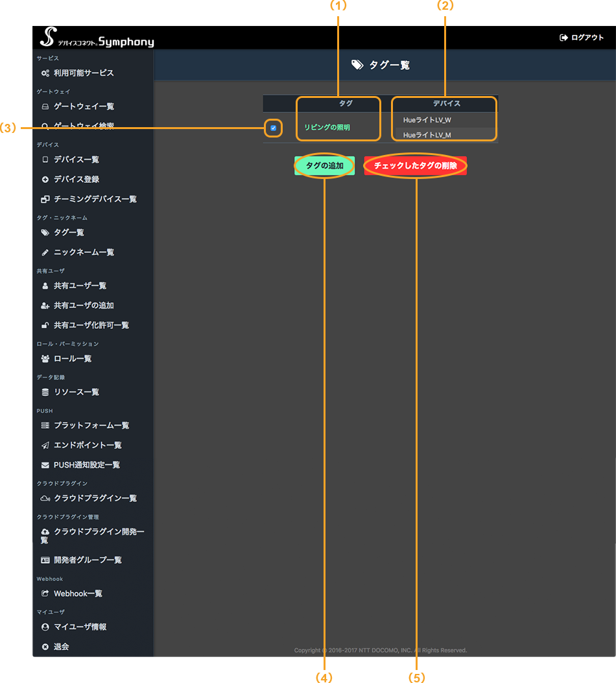Select device HueライトLV_M
616x683 pixels.
click(x=427, y=136)
